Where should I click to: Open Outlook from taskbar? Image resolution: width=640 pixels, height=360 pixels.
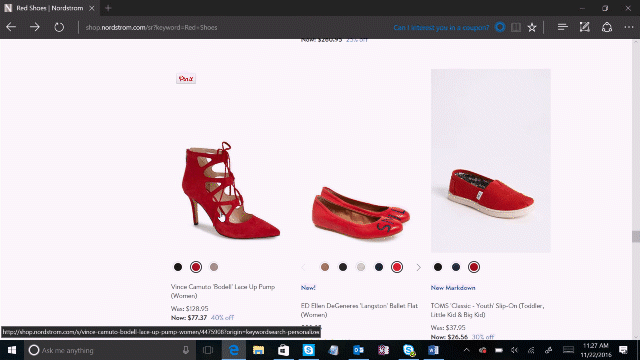tap(358, 350)
